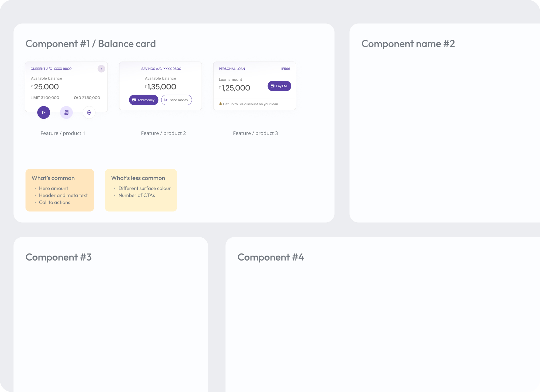Select the Component #3 heading
The image size is (540, 392).
58,257
